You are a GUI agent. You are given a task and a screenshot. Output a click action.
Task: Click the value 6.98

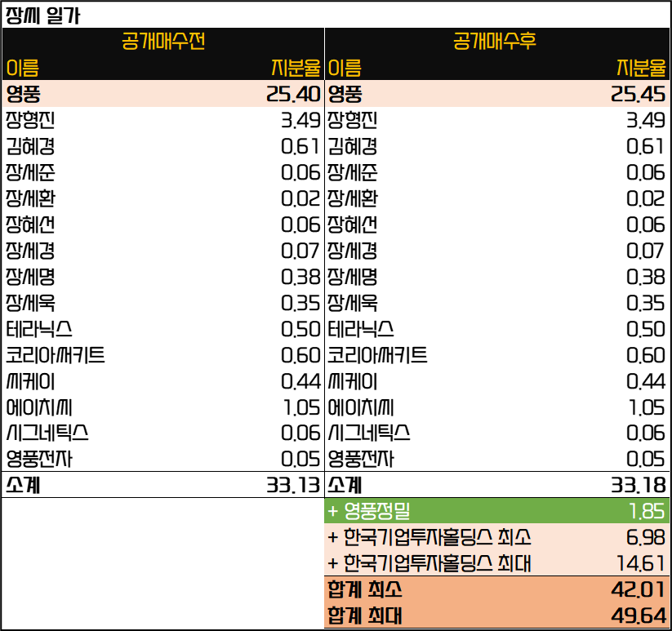click(x=646, y=537)
